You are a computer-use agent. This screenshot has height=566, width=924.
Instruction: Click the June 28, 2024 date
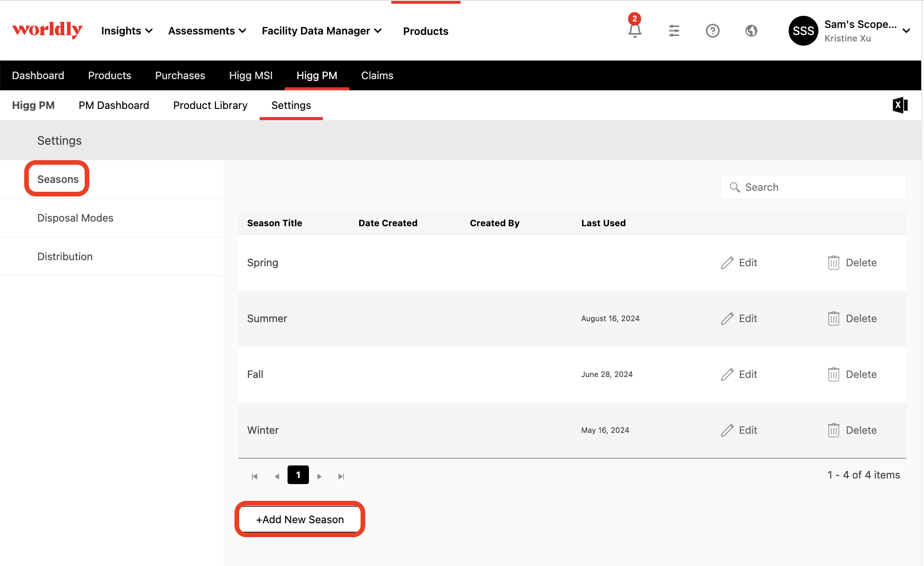point(607,374)
